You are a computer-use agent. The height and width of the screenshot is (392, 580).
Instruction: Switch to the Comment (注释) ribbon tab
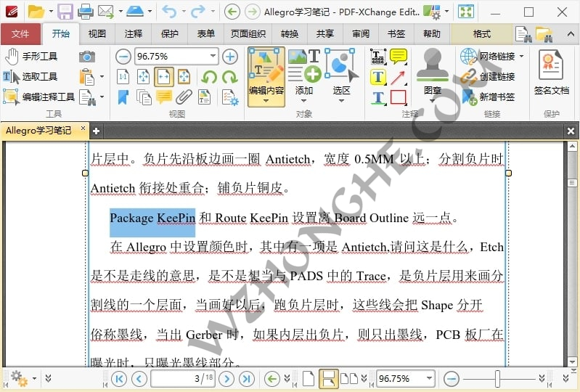134,34
